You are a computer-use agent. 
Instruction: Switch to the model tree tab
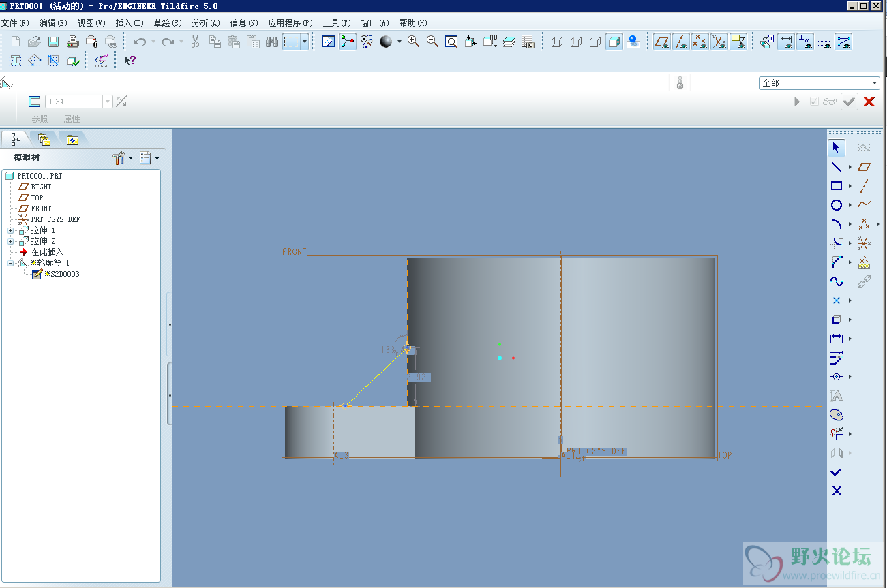point(15,139)
